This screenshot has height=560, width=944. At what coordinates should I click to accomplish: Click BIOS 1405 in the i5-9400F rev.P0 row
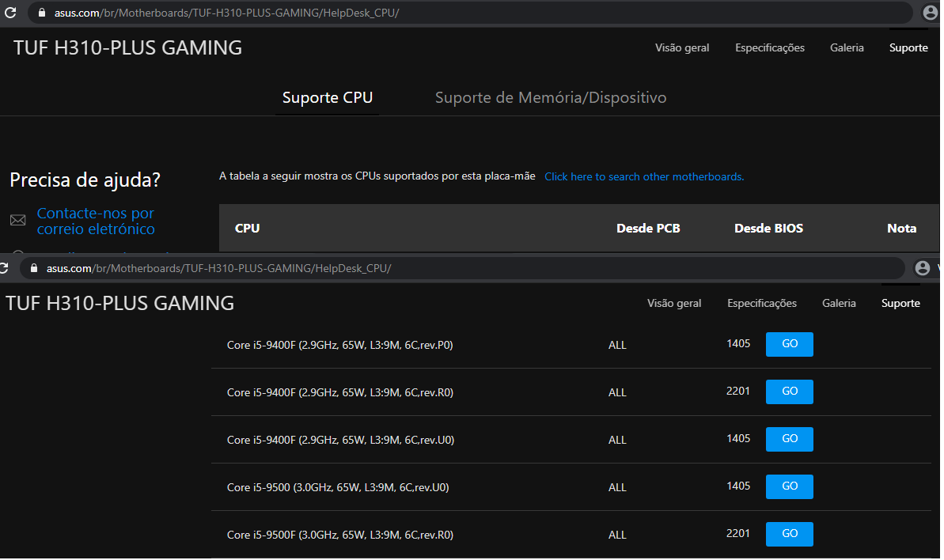738,343
